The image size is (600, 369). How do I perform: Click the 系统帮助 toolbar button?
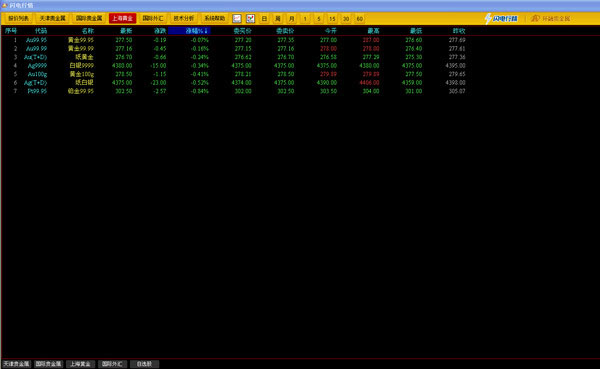(214, 18)
